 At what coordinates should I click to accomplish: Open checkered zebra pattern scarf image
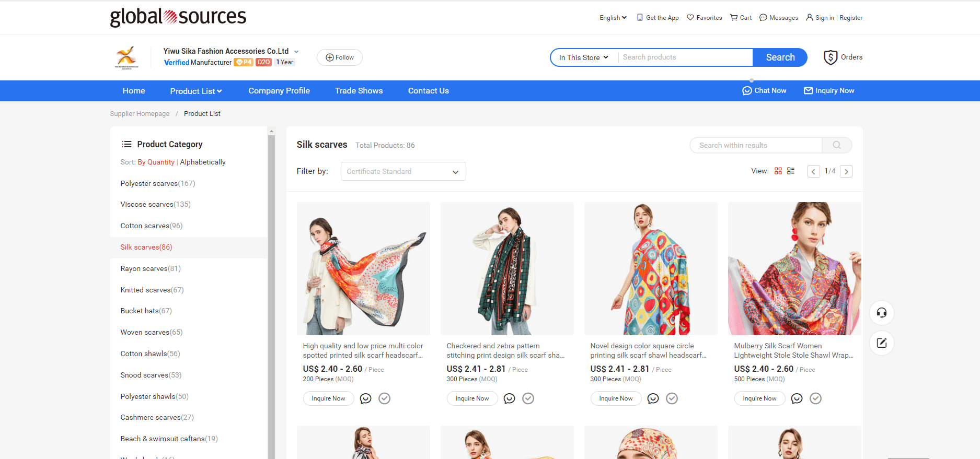(507, 268)
